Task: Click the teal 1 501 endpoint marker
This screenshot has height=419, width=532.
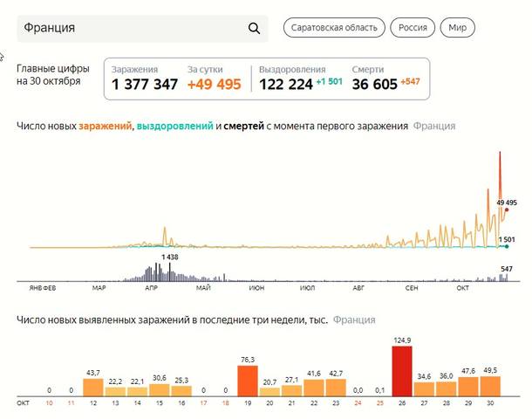Action: [x=507, y=246]
